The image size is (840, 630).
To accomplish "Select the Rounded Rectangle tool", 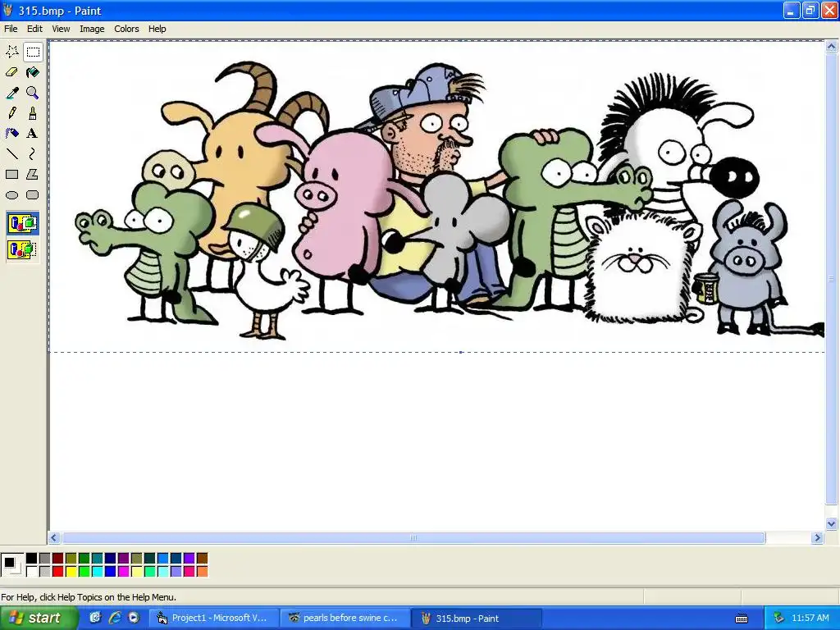I will [33, 195].
